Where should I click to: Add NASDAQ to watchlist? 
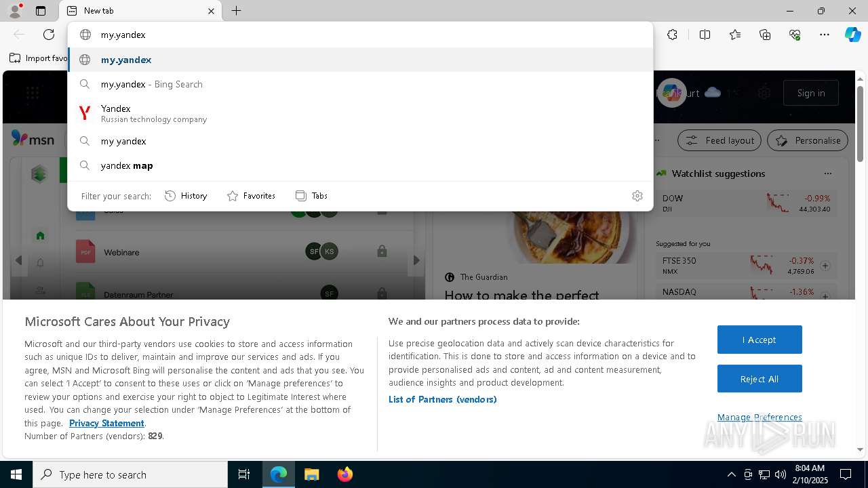point(825,296)
